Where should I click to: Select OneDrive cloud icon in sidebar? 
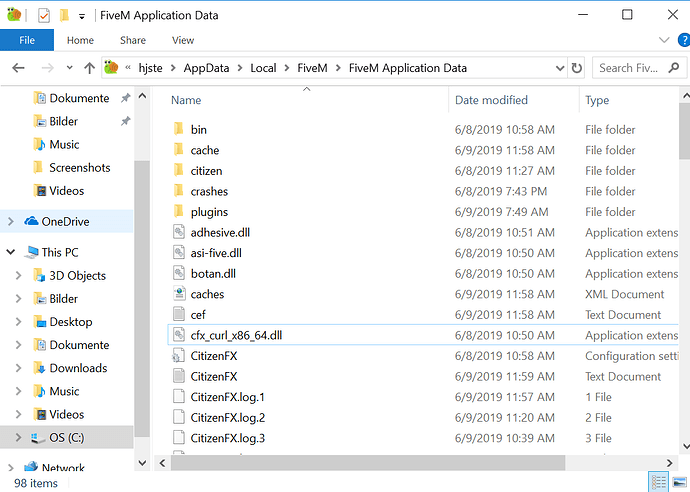tap(31, 221)
